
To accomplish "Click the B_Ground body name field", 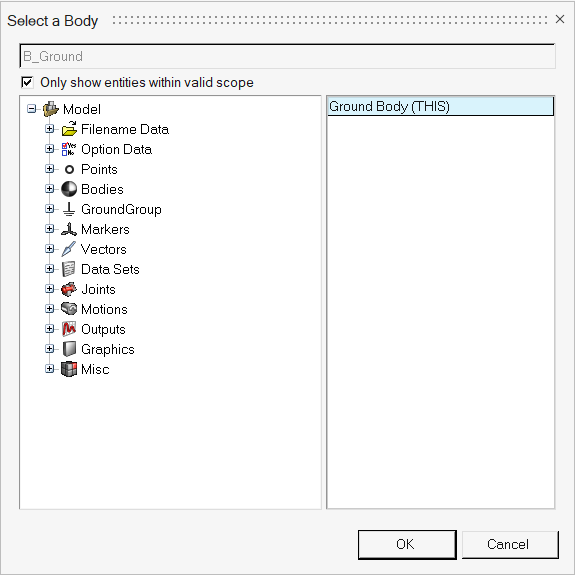I will pyautogui.click(x=287, y=56).
